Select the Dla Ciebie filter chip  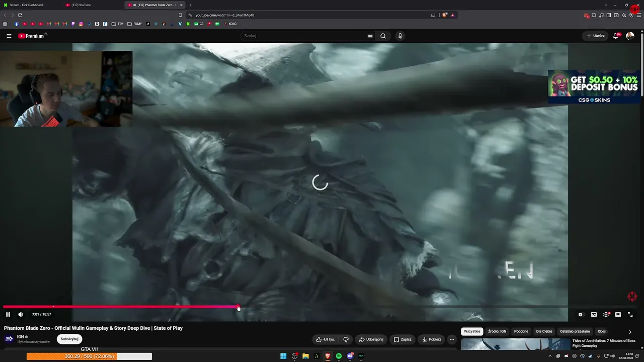coord(544,332)
